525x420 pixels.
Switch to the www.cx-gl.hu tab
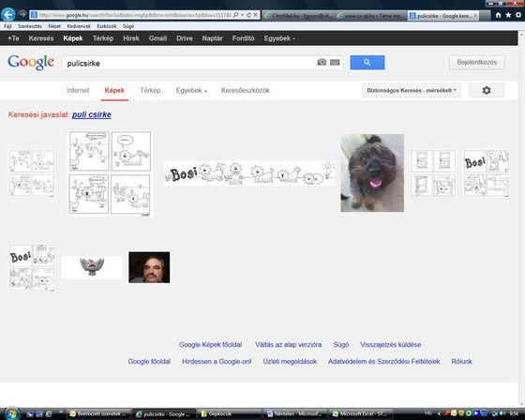point(370,16)
